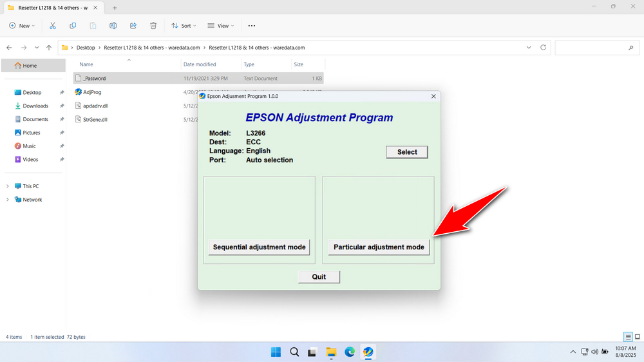The height and width of the screenshot is (362, 644).
Task: Click the volume tray icon
Action: [x=594, y=352]
